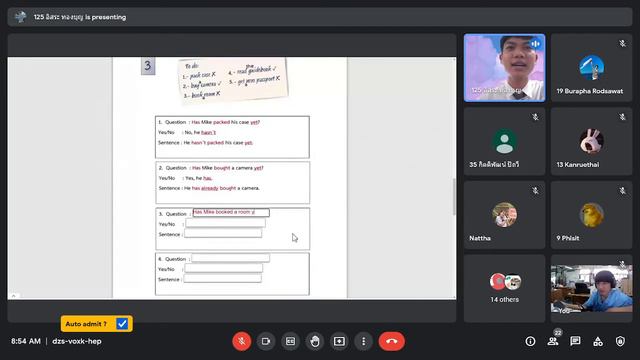The height and width of the screenshot is (360, 640).
Task: Click the small arrow at document bottom-left
Action: (13, 296)
